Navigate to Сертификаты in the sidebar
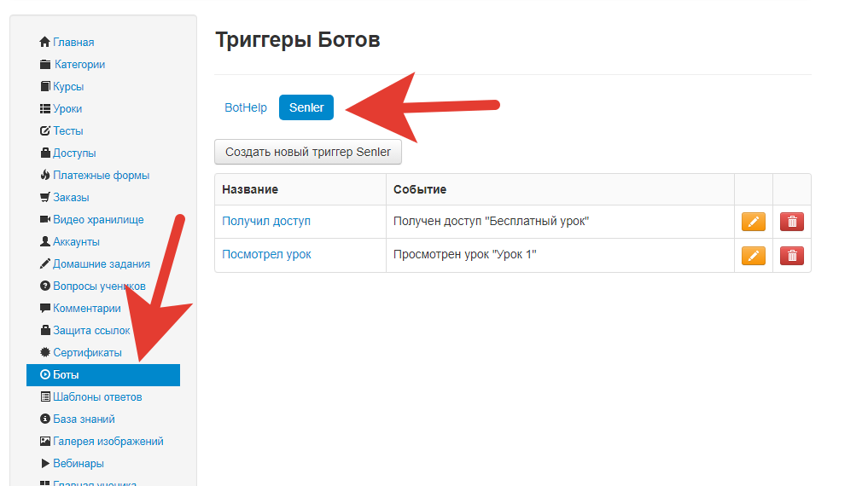The image size is (868, 486). coord(87,353)
